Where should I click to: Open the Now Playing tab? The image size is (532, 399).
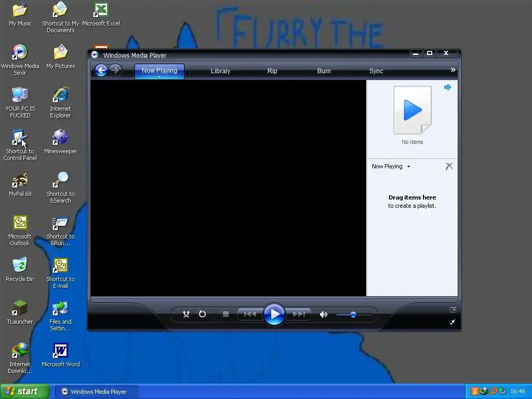coord(159,71)
